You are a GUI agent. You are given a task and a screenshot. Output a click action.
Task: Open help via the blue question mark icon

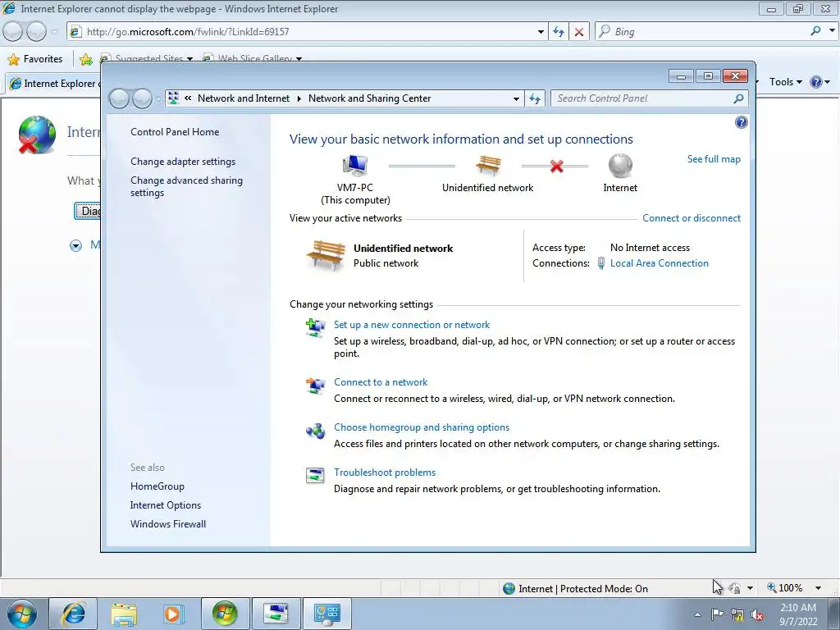coord(741,122)
